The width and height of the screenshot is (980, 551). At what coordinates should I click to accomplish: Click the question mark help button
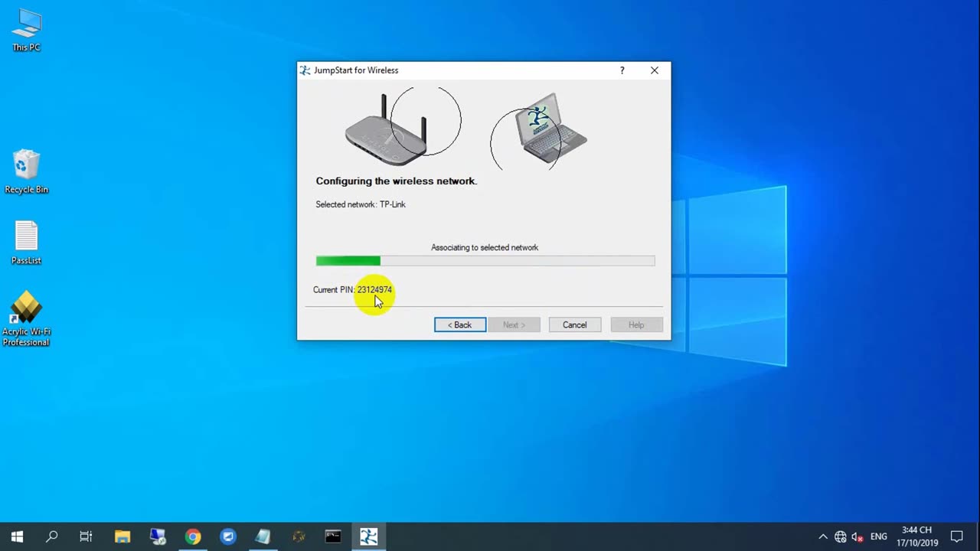pos(622,70)
